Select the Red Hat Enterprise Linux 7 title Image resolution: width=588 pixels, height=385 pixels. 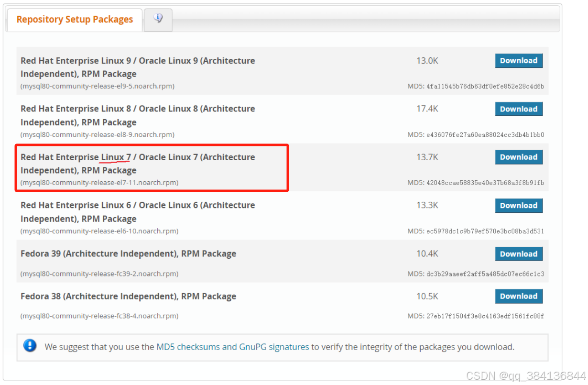(x=138, y=164)
